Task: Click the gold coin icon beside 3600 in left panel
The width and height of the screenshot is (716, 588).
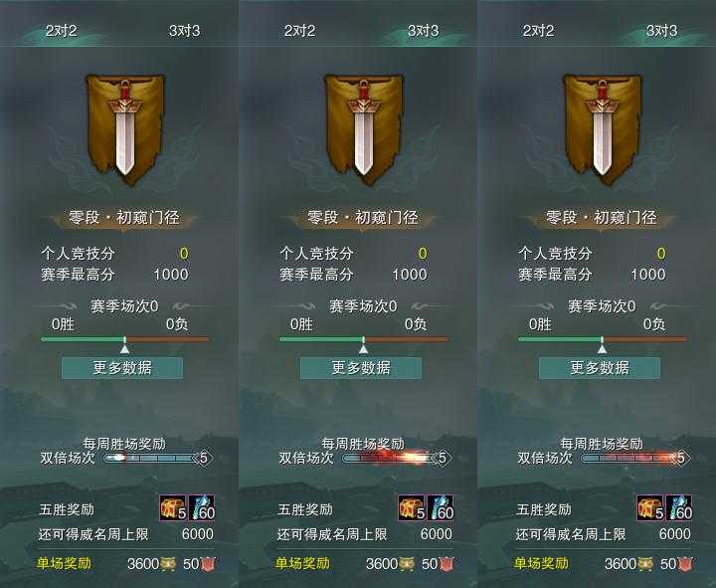Action: pyautogui.click(x=168, y=564)
